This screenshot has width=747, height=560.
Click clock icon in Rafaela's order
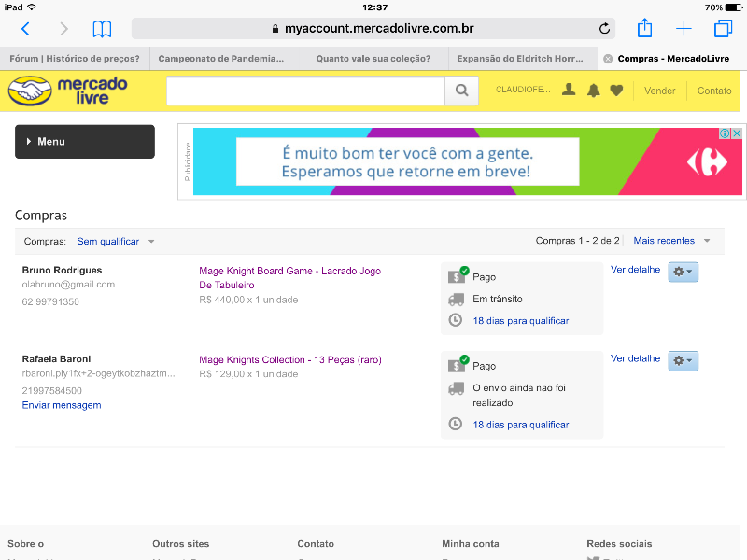coord(456,424)
